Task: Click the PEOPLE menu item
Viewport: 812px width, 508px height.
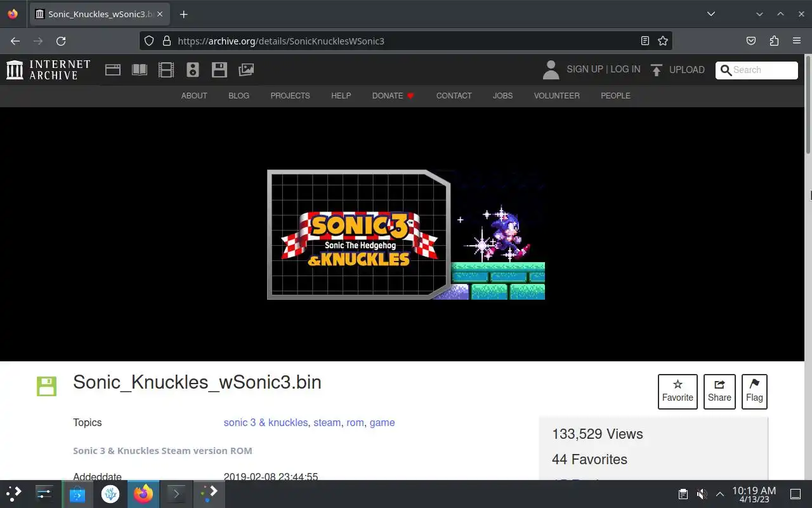Action: point(615,96)
